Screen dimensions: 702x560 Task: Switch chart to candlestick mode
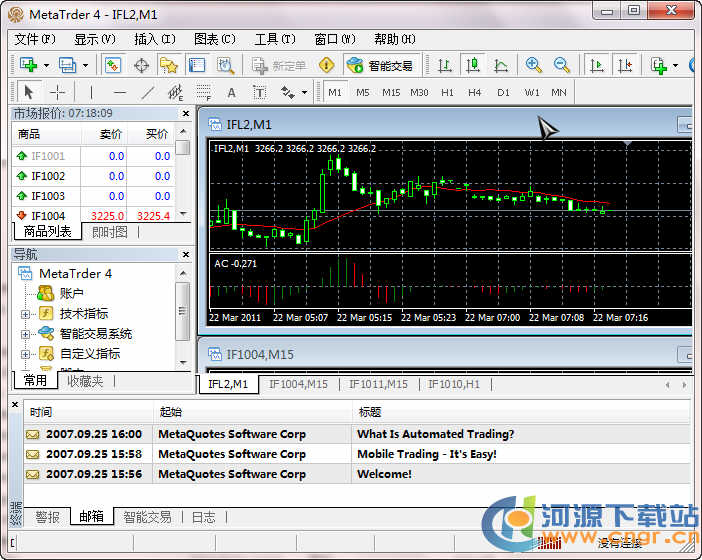[473, 65]
